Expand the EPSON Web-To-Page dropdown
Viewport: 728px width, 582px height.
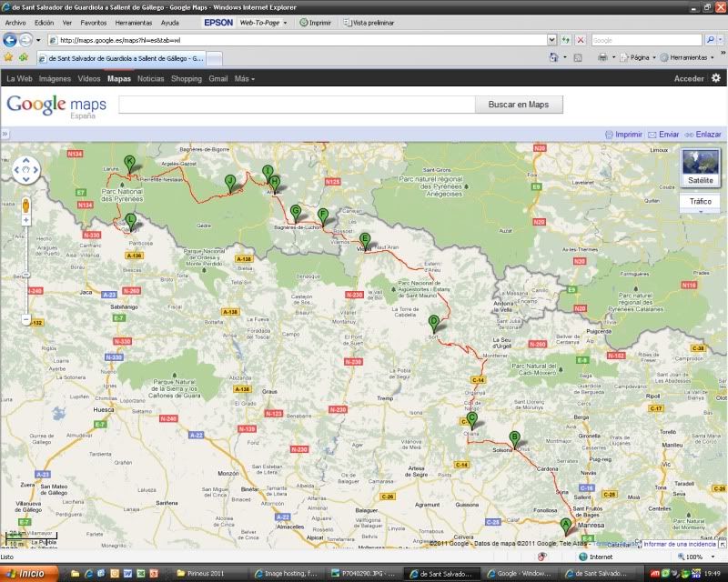[285, 23]
